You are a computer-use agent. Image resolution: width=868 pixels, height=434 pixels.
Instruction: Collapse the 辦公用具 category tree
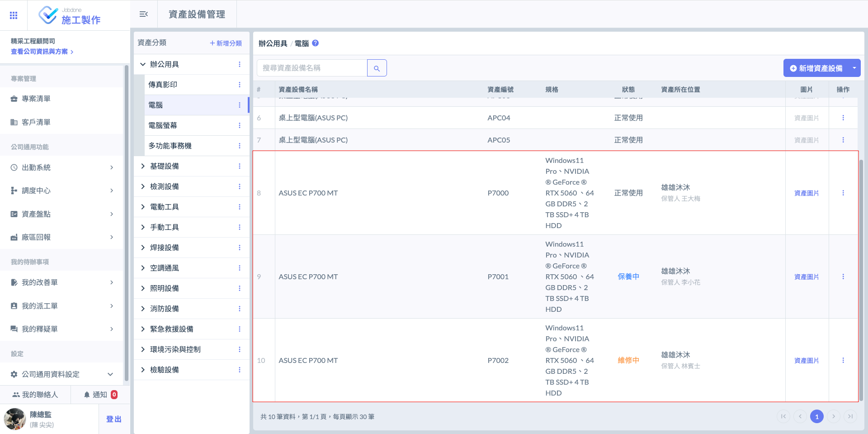pos(143,64)
